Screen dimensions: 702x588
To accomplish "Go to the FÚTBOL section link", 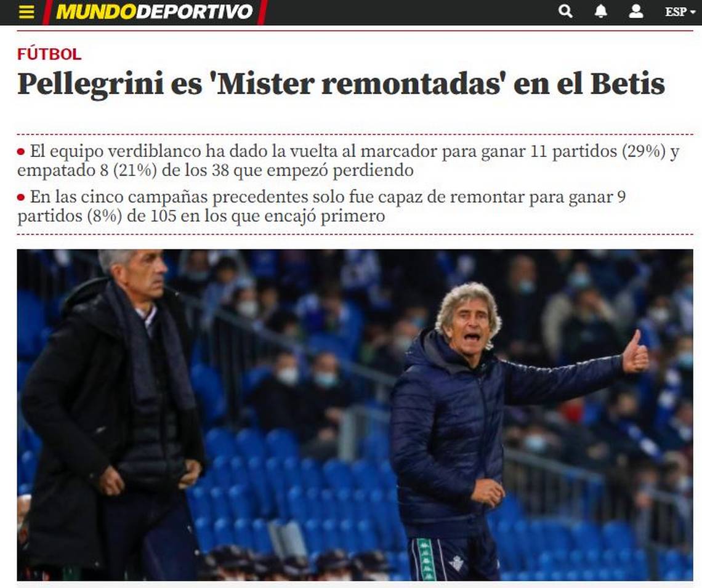I will click(49, 54).
